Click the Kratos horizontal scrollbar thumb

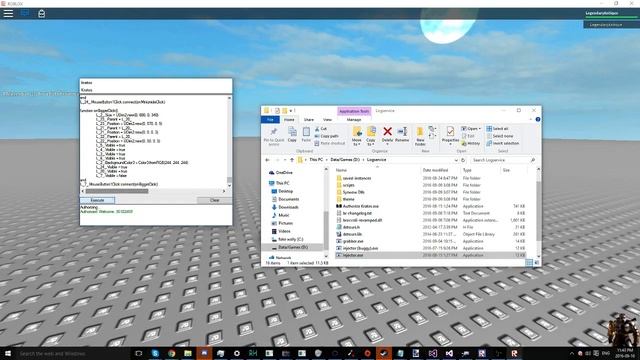[117, 191]
